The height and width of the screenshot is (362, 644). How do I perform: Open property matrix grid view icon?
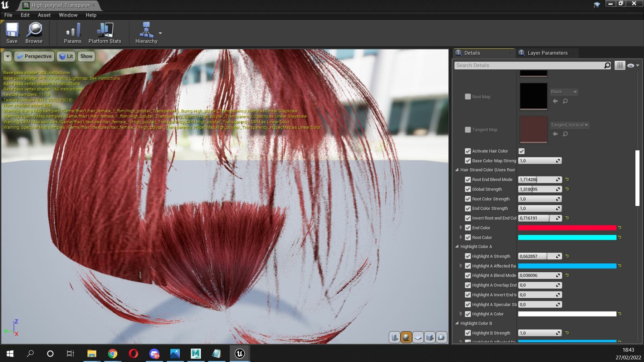coord(620,65)
